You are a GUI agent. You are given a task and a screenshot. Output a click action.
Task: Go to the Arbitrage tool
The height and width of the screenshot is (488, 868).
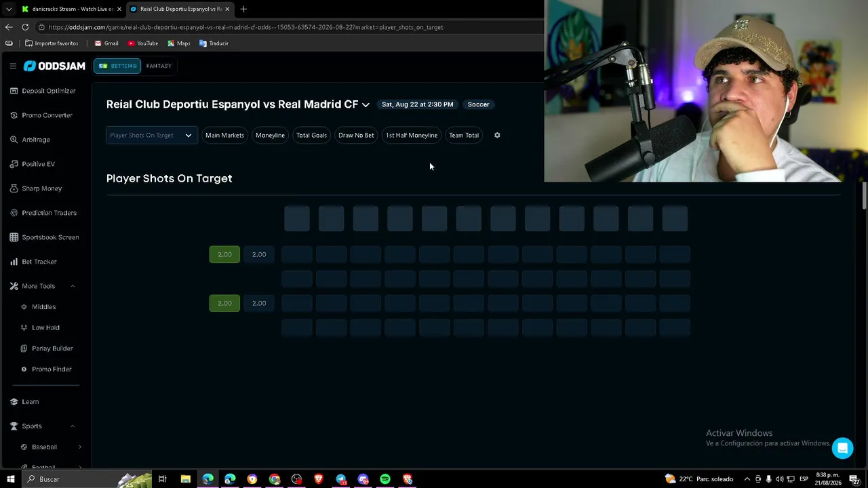[31, 140]
